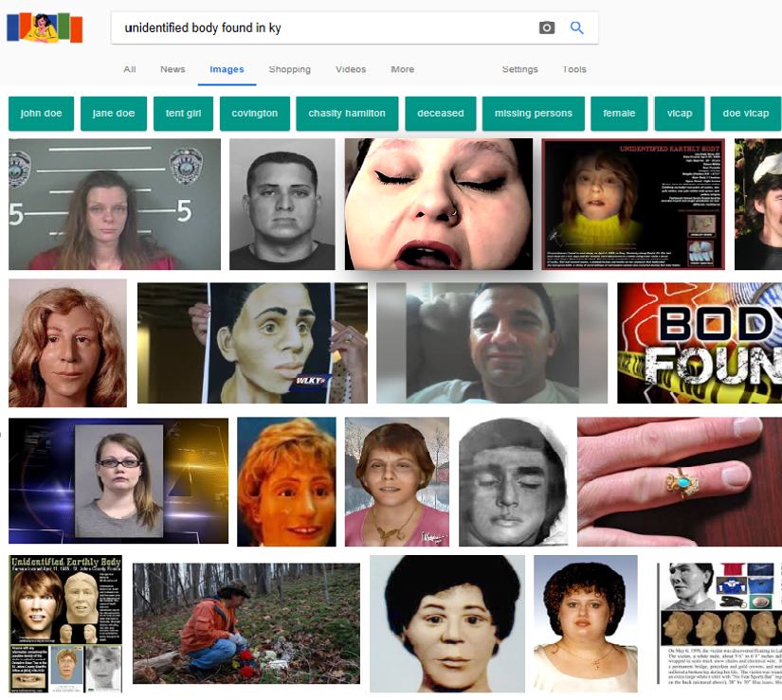Open the Unidentified Earthly Body collage thumbnail

[x=65, y=624]
